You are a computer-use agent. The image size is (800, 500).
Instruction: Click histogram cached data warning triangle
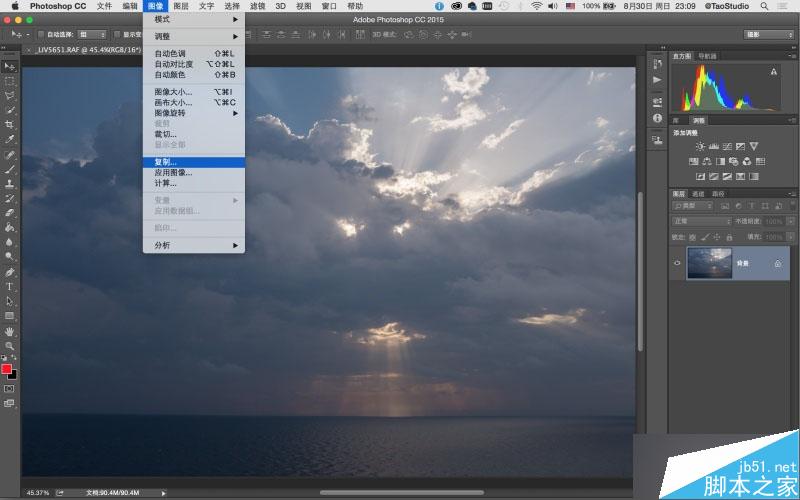pyautogui.click(x=774, y=72)
